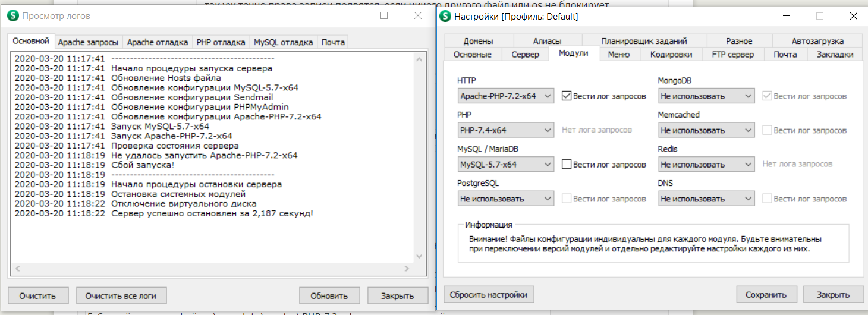The image size is (868, 315).
Task: Expand the PHP version dropdown
Action: [x=505, y=130]
